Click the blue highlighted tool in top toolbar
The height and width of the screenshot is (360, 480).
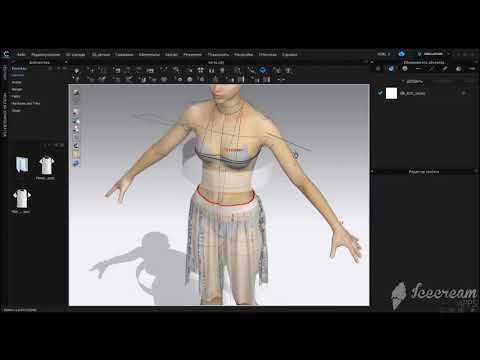pyautogui.click(x=263, y=70)
